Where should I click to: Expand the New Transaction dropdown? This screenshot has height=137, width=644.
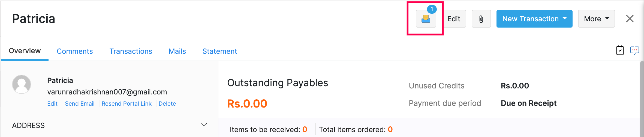(534, 19)
